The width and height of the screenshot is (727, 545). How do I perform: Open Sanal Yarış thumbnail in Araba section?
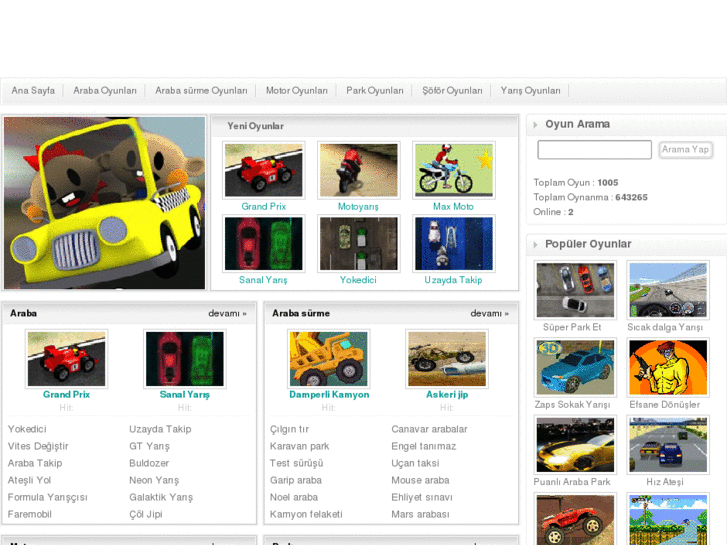[185, 359]
